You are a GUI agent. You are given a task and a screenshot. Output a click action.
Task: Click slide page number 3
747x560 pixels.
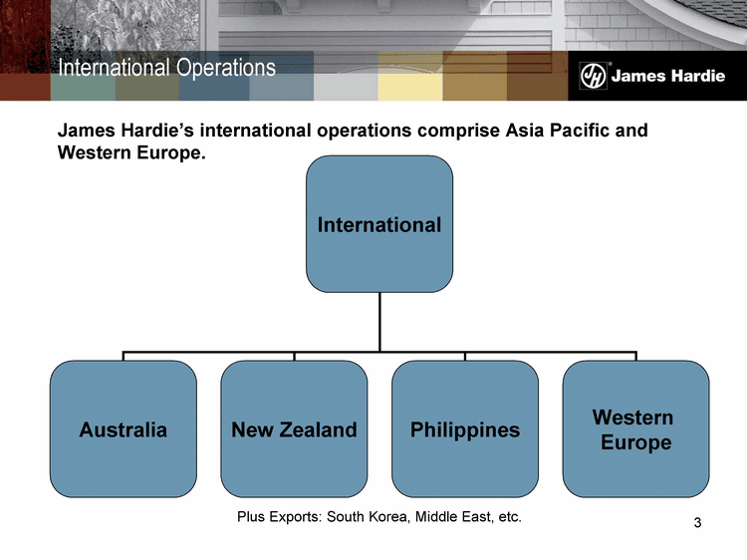(x=697, y=523)
